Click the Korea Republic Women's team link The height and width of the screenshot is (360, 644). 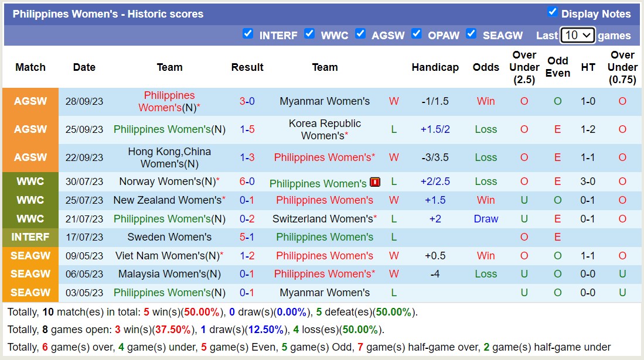325,129
